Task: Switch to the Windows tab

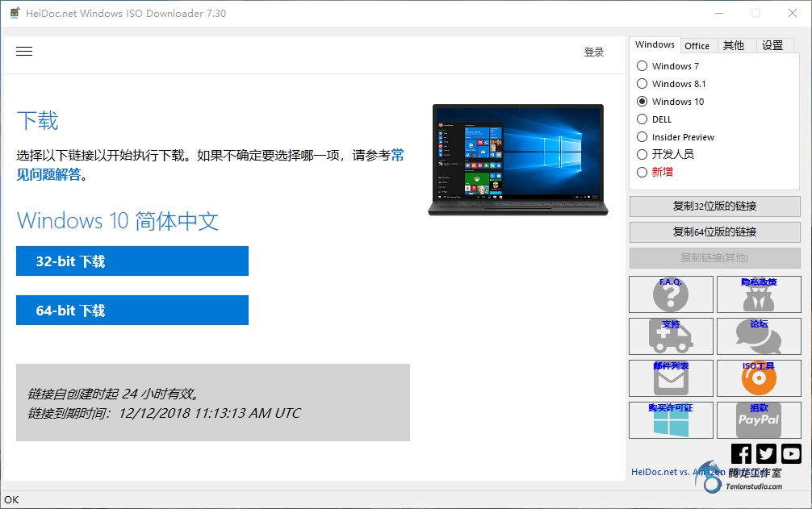Action: (655, 44)
